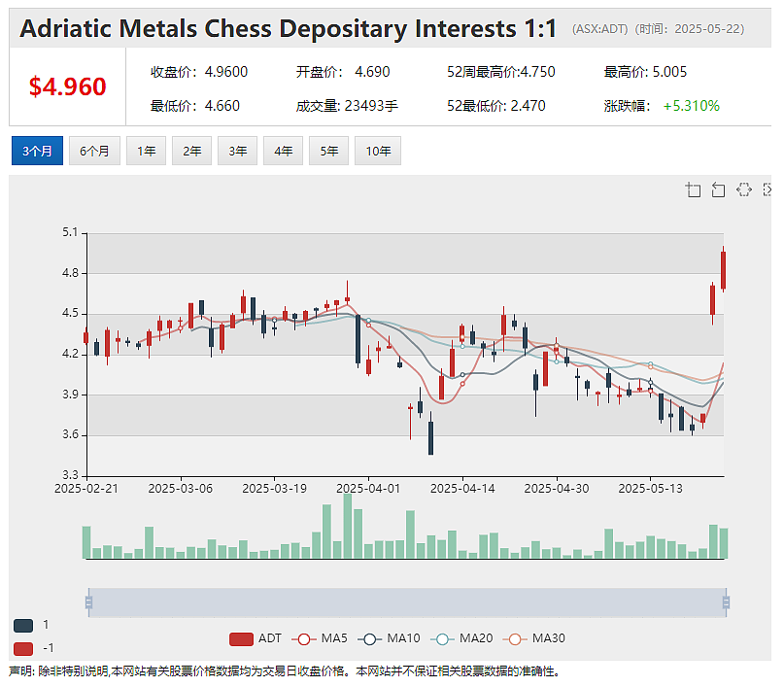This screenshot has width=784, height=687.
Task: Click the 2025-05-13 date axis label
Action: click(651, 489)
